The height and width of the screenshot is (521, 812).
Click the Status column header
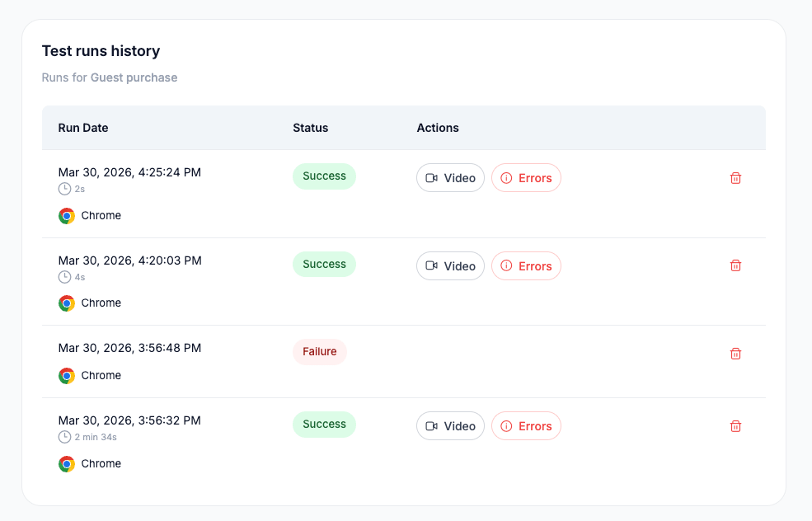[310, 128]
